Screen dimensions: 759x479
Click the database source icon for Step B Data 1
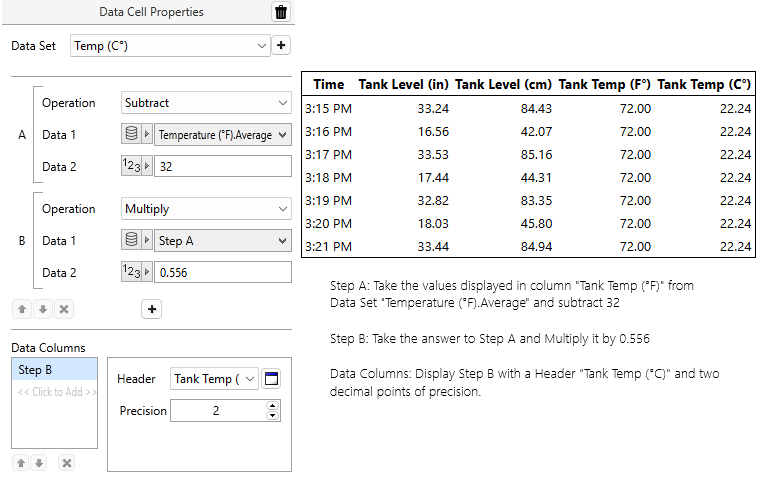[131, 241]
